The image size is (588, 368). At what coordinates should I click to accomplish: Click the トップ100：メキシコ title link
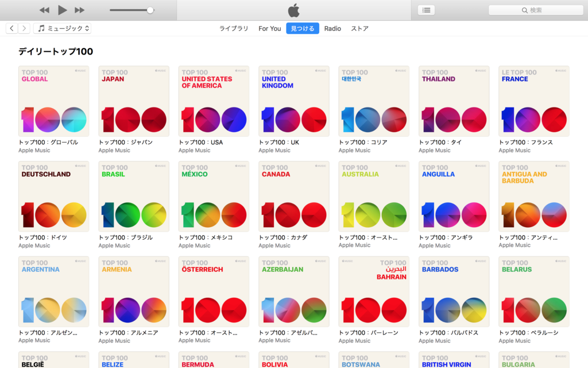point(206,237)
